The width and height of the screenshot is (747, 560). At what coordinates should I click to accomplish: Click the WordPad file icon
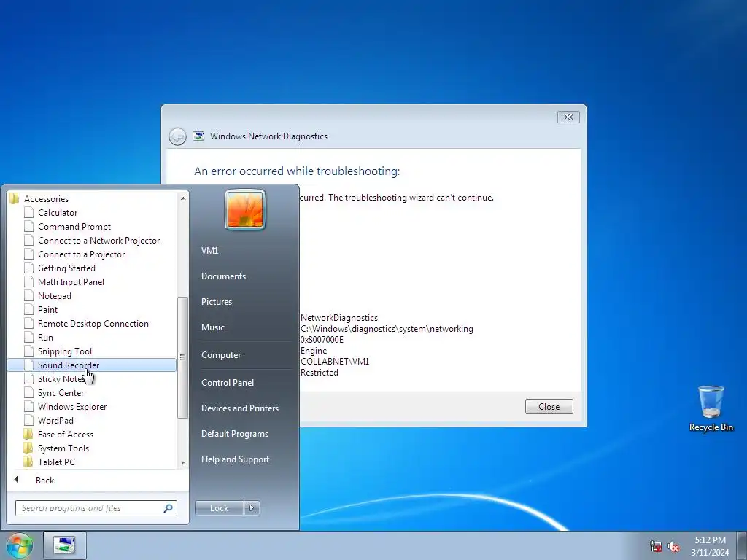(29, 421)
